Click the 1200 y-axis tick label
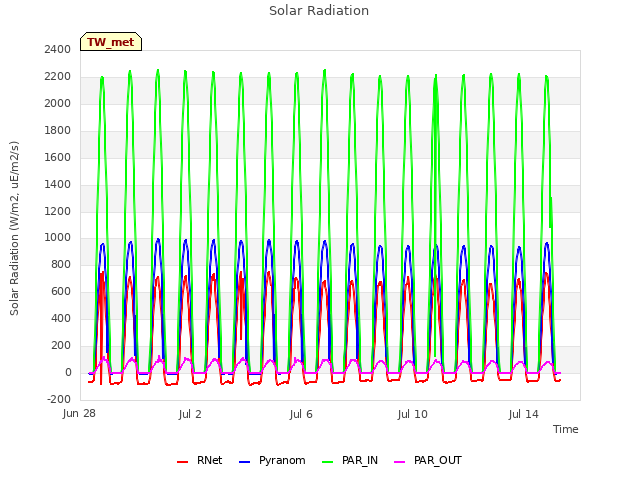Screen dimensions: 640x480 tap(58, 211)
